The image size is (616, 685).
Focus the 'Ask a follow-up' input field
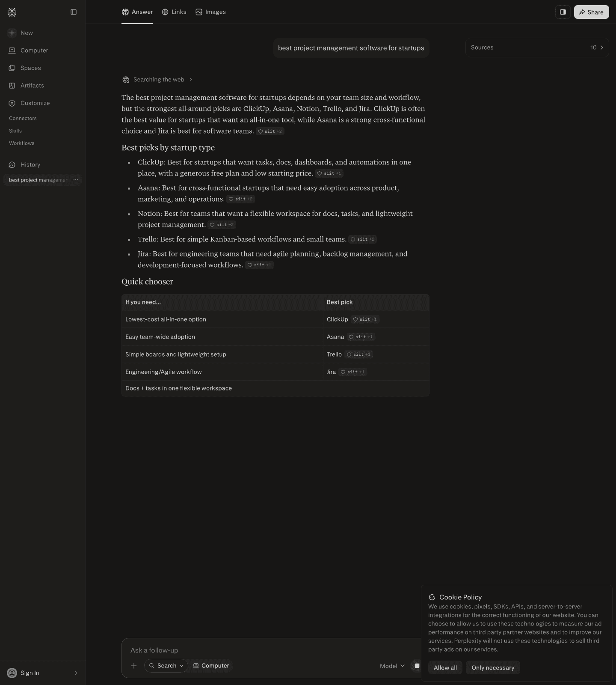(274, 650)
